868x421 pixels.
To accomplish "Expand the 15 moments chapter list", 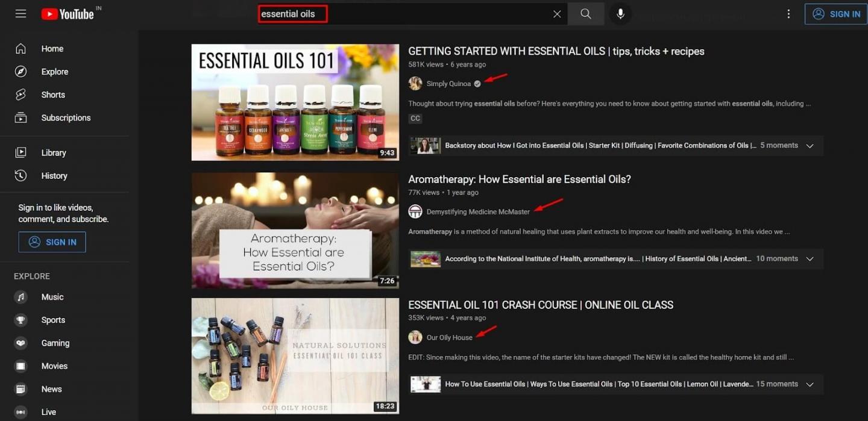I will [810, 384].
